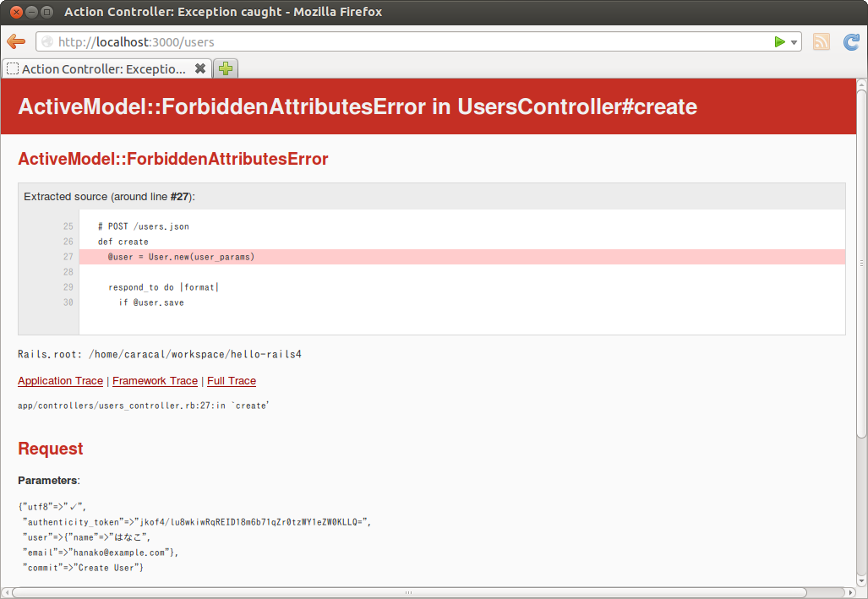Click the horizontal scrollbar right arrow
This screenshot has height=599, width=868.
pyautogui.click(x=849, y=592)
